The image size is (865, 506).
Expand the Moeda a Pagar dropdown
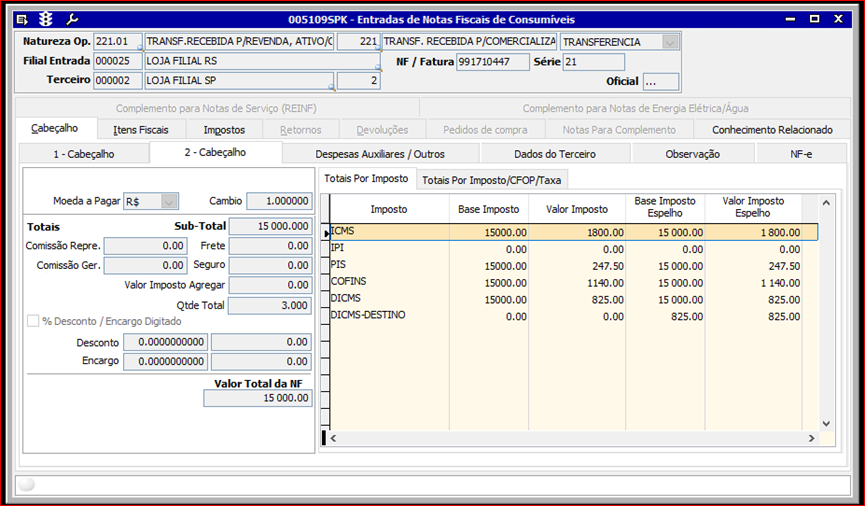coord(169,201)
